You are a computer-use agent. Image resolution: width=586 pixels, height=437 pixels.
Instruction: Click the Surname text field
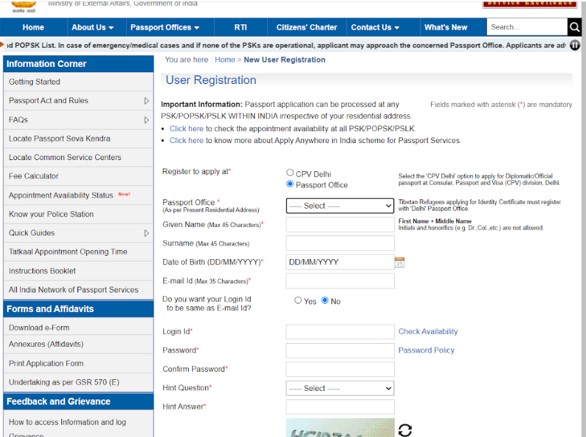point(340,243)
